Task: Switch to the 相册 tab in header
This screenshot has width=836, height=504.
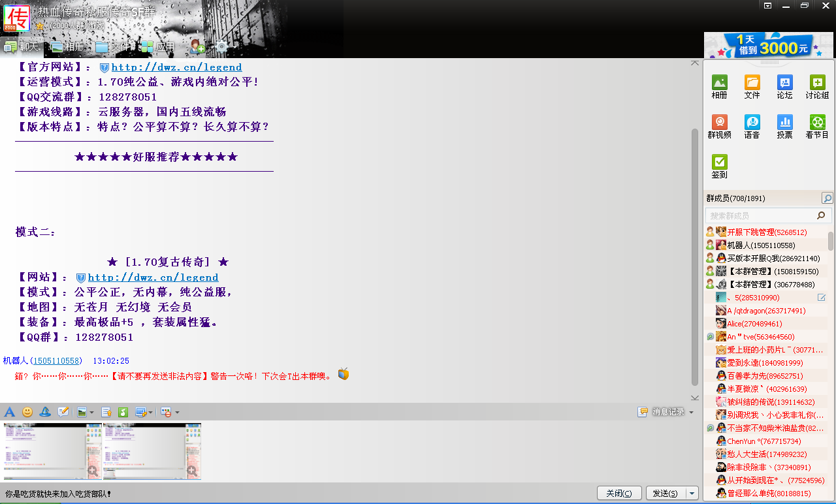Action: 68,47
